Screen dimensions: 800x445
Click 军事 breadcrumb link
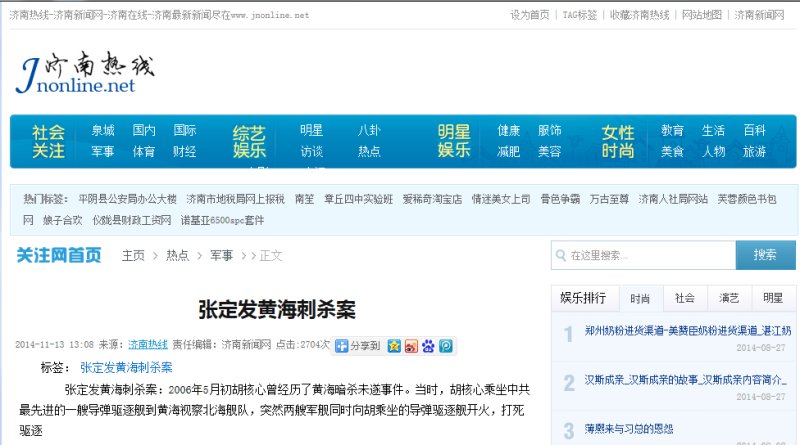pyautogui.click(x=222, y=255)
